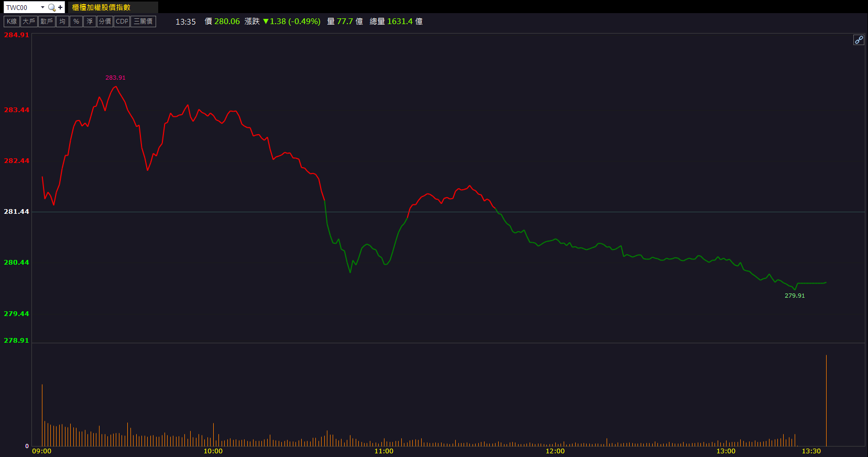This screenshot has width=868, height=457.
Task: Click the 13:00 time axis label
Action: (x=726, y=451)
